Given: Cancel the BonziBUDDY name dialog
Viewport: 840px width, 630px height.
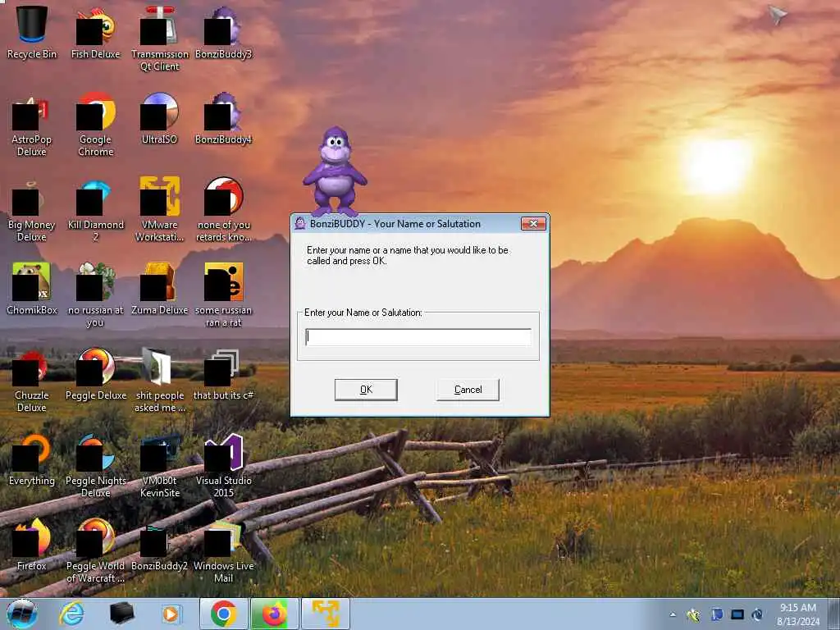Looking at the screenshot, I should pyautogui.click(x=468, y=390).
